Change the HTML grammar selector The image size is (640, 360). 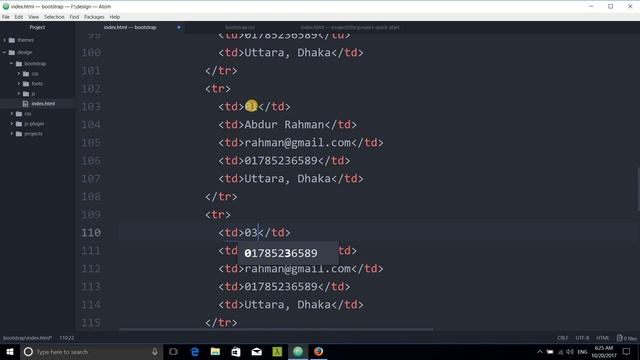(x=602, y=338)
